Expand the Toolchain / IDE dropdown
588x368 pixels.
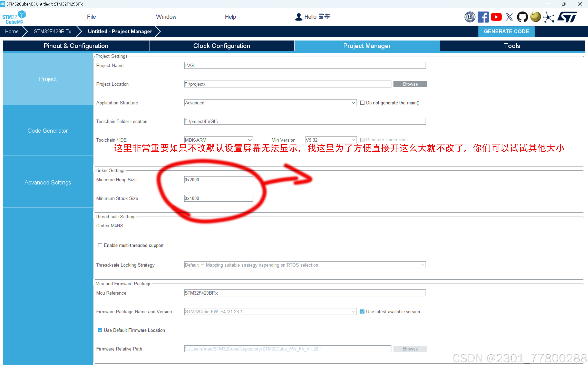point(218,140)
